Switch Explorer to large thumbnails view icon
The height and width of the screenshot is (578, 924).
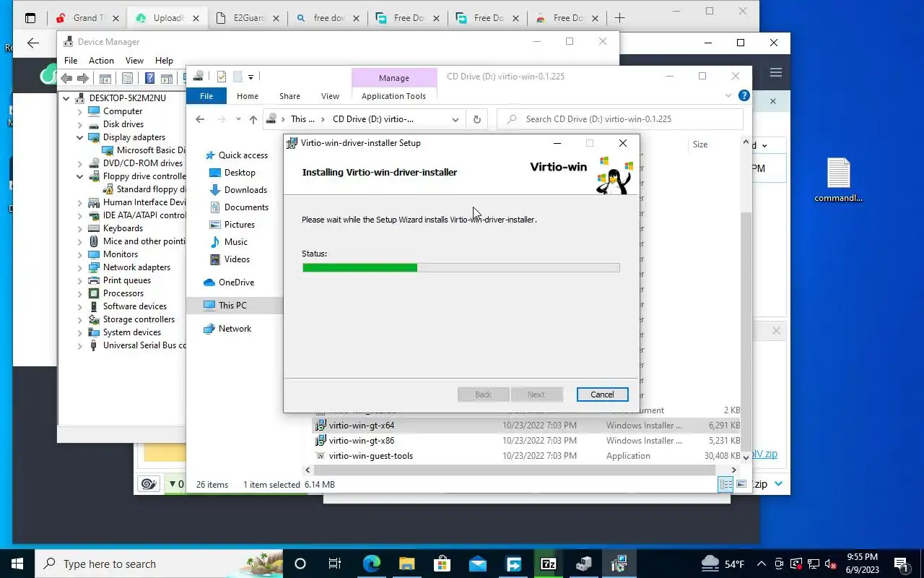(x=741, y=485)
